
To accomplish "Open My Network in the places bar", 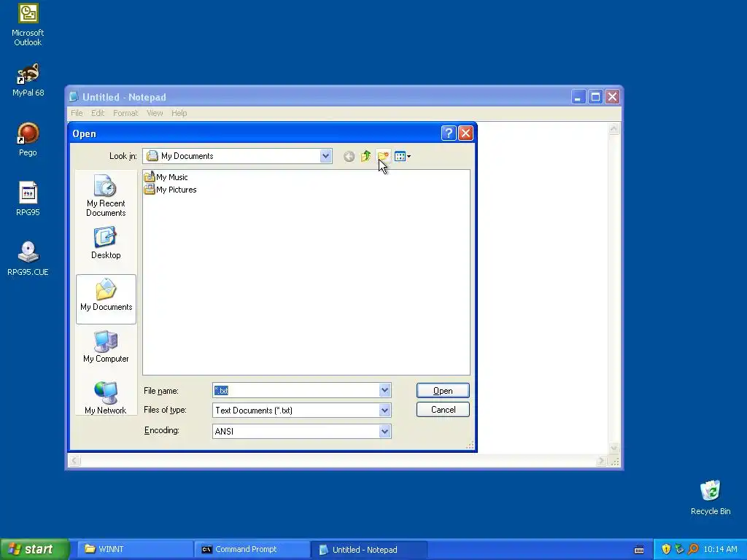I will pos(106,398).
